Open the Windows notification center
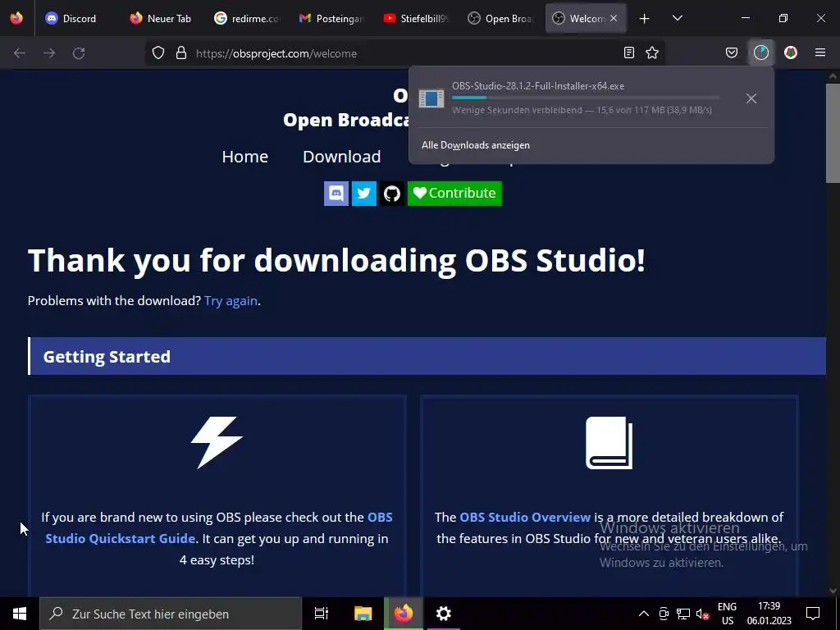840x630 pixels. [x=813, y=614]
